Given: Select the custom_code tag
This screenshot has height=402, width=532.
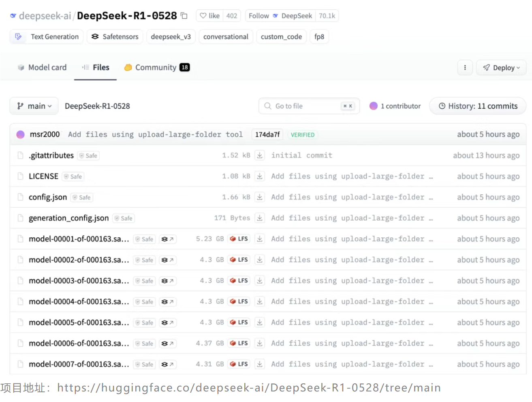Looking at the screenshot, I should 281,37.
